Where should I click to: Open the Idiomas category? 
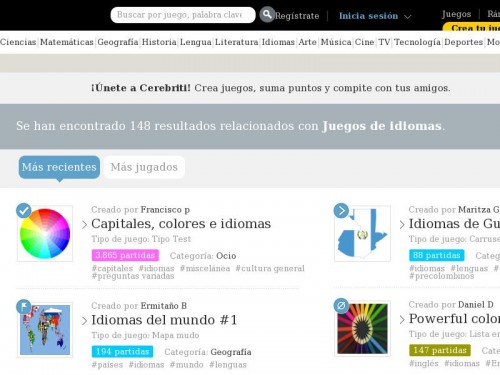278,42
